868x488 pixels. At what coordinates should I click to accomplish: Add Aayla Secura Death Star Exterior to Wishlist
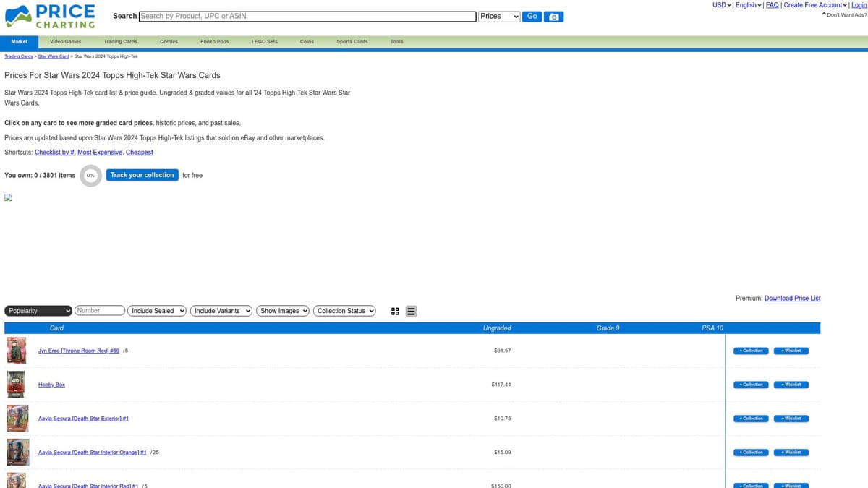click(x=791, y=419)
